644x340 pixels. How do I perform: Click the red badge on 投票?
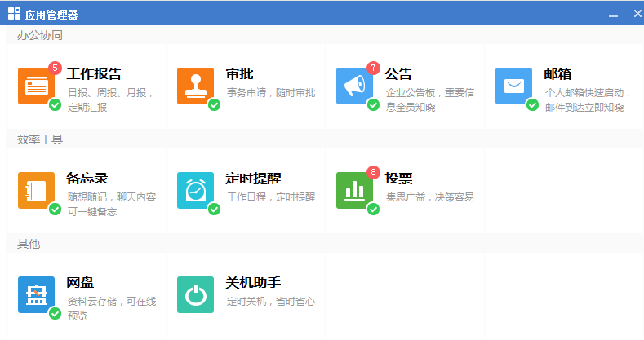click(373, 172)
